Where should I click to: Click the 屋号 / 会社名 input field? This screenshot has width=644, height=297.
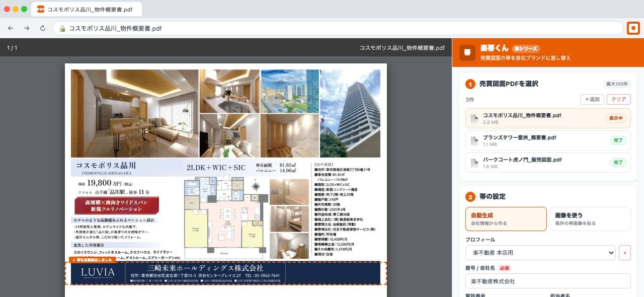click(x=548, y=281)
